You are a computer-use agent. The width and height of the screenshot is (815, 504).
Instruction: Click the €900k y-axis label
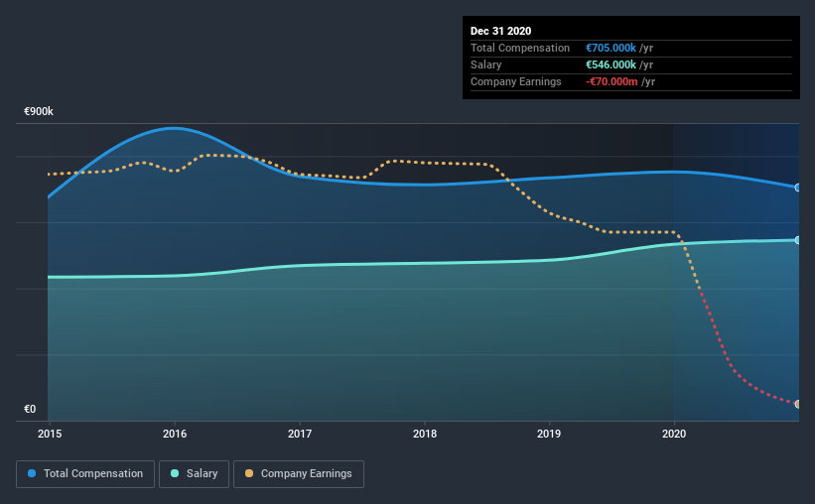[x=39, y=112]
